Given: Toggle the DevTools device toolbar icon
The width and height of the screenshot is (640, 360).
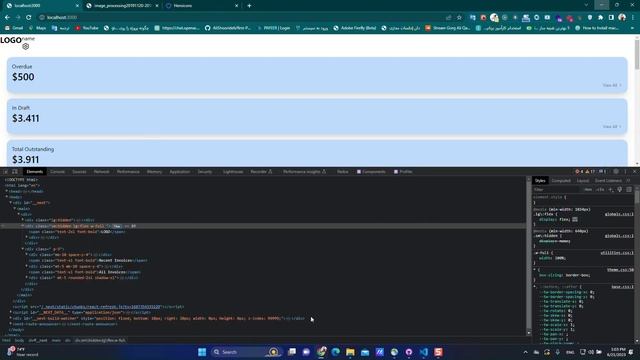Looking at the screenshot, I should (15, 172).
